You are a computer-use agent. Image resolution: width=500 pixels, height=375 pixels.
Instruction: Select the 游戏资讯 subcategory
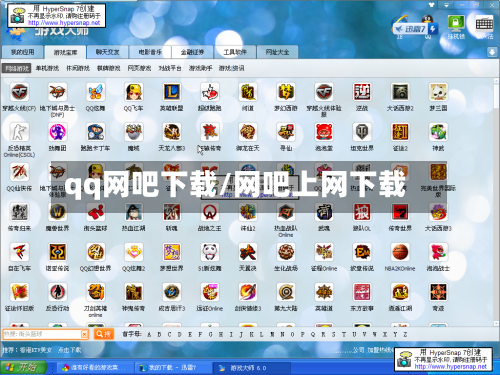click(x=231, y=68)
